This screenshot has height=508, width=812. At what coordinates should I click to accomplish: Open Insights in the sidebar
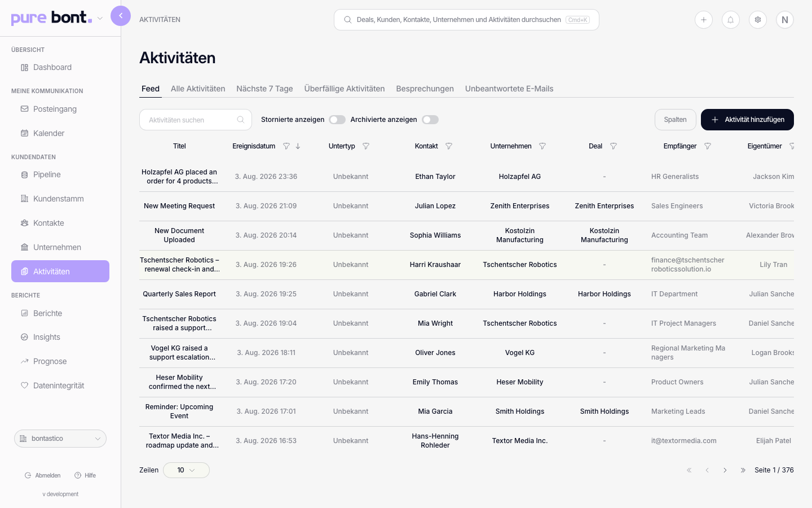(60, 337)
